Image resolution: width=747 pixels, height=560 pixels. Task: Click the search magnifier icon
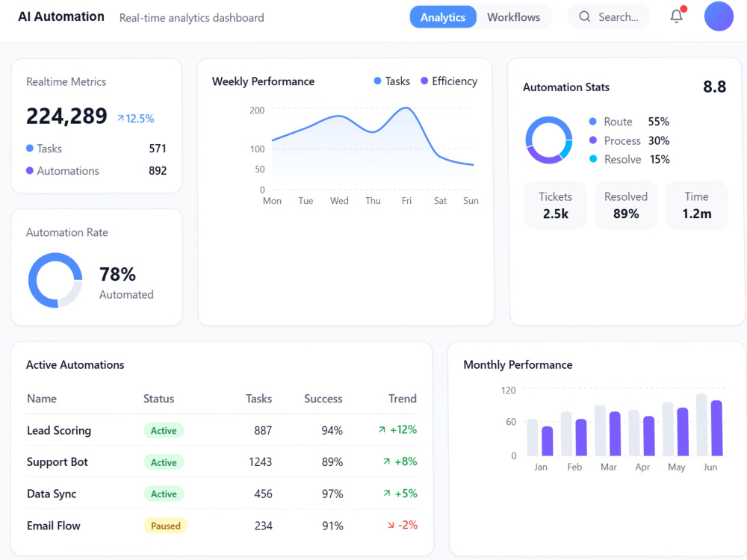585,16
